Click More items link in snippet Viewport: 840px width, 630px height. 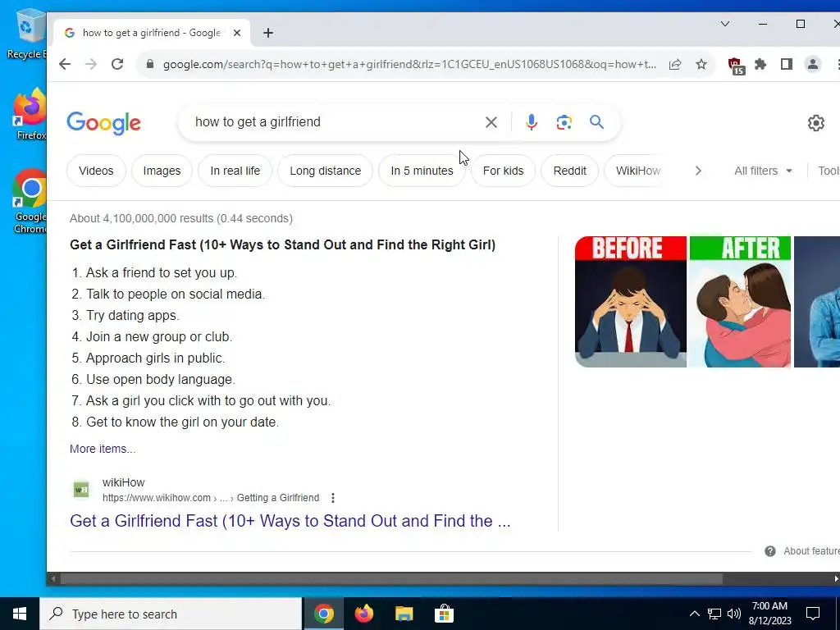103,449
